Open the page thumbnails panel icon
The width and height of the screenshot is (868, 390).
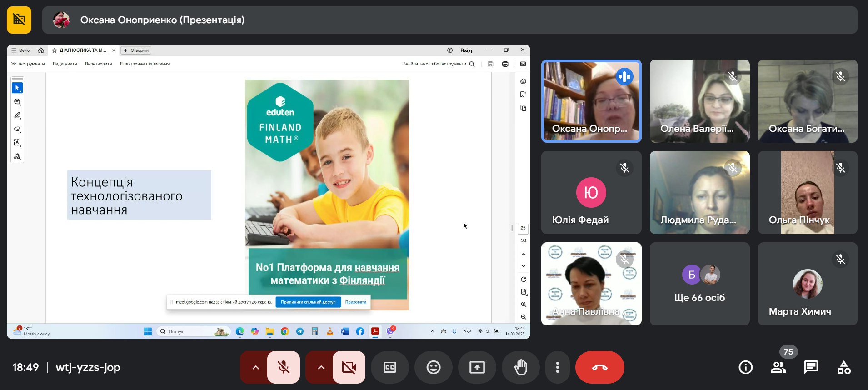coord(524,108)
